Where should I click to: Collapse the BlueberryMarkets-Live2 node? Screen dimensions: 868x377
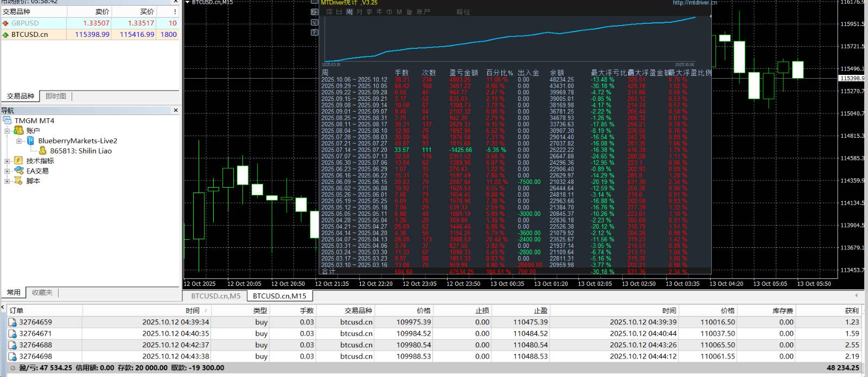click(x=19, y=141)
